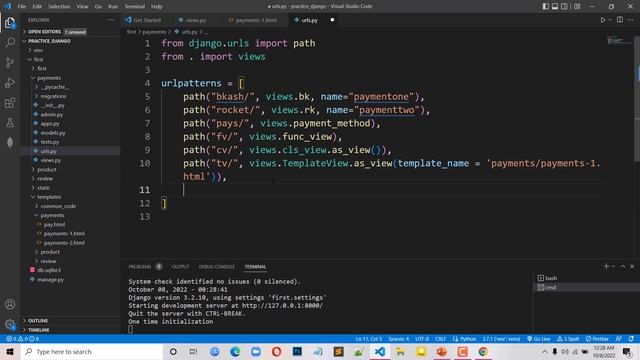Click the CRLF end-of-line setting
The image size is (640, 360).
(440, 339)
